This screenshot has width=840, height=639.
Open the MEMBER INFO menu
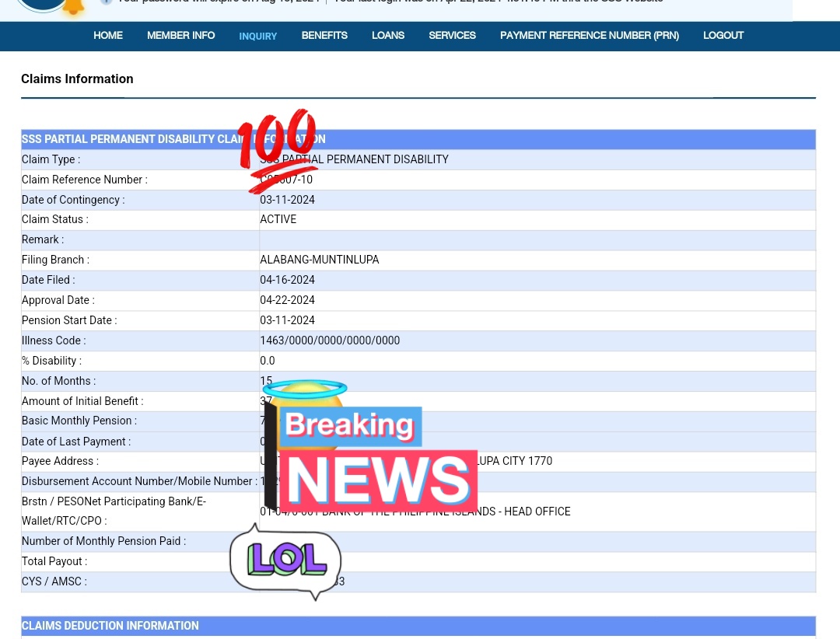180,35
